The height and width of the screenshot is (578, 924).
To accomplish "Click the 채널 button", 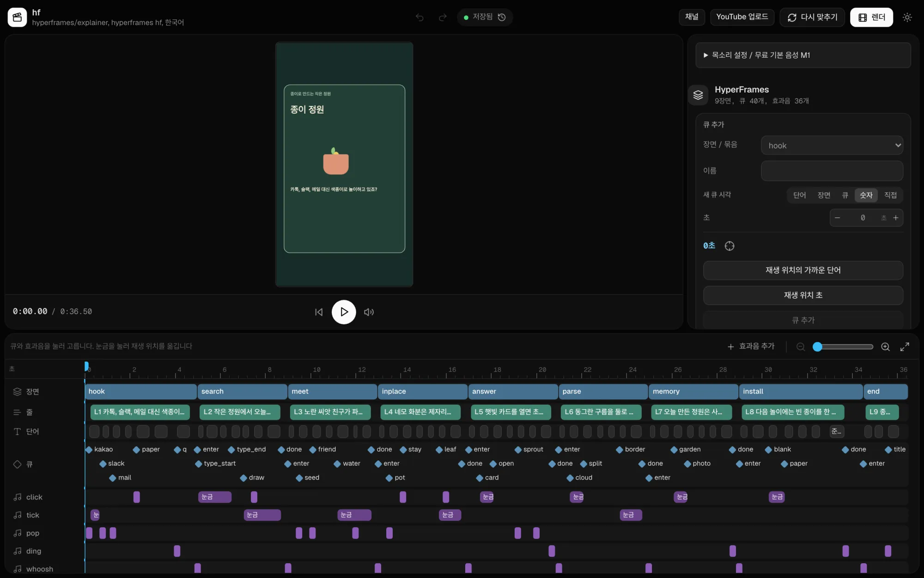I will 691,17.
